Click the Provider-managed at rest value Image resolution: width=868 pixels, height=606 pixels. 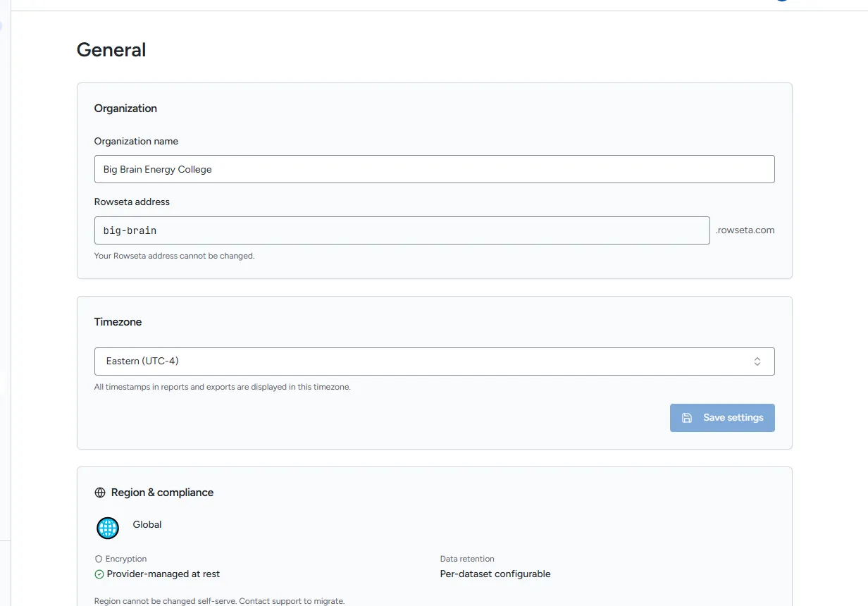[163, 574]
